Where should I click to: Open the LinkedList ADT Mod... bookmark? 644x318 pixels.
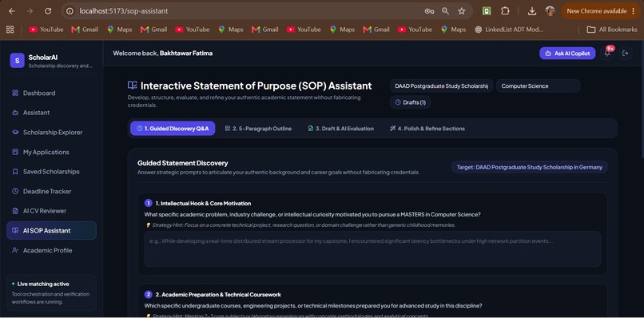pyautogui.click(x=508, y=30)
